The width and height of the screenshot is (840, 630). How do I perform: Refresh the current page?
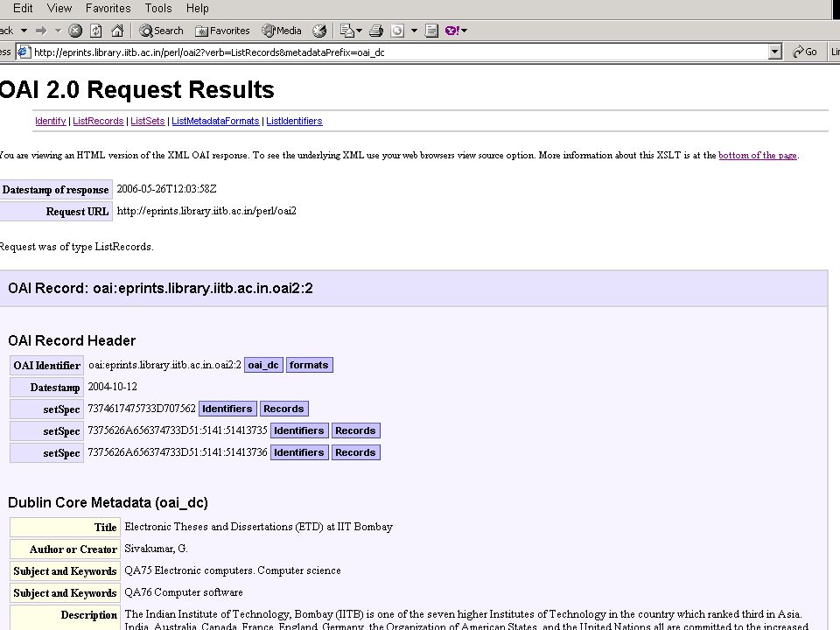(96, 31)
